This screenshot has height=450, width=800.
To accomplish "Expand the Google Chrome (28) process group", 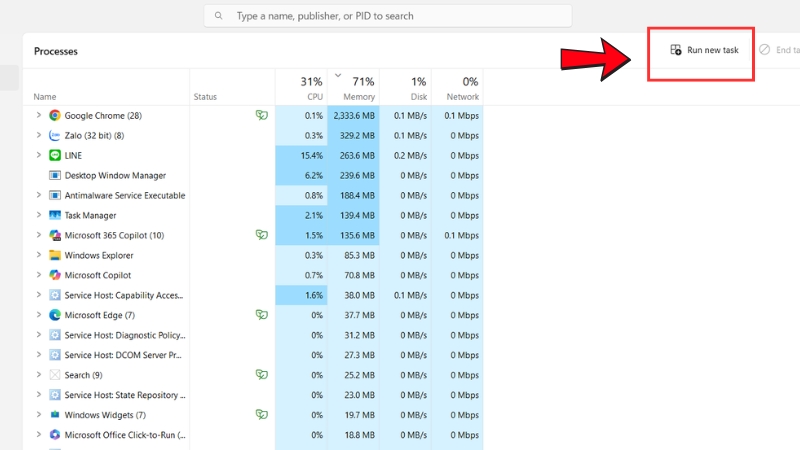I will click(38, 115).
